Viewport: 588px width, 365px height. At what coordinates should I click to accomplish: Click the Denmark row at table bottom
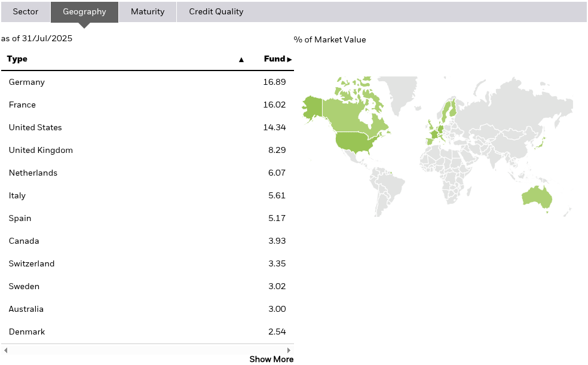[146, 332]
